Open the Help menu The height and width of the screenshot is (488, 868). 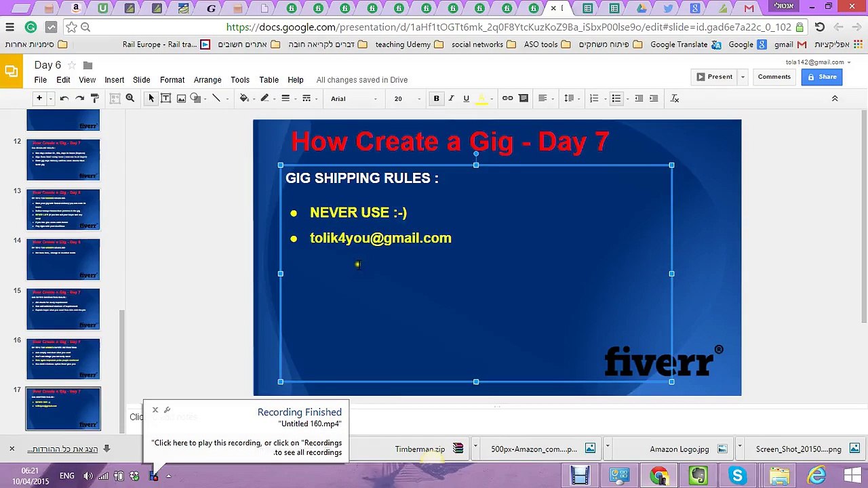296,80
